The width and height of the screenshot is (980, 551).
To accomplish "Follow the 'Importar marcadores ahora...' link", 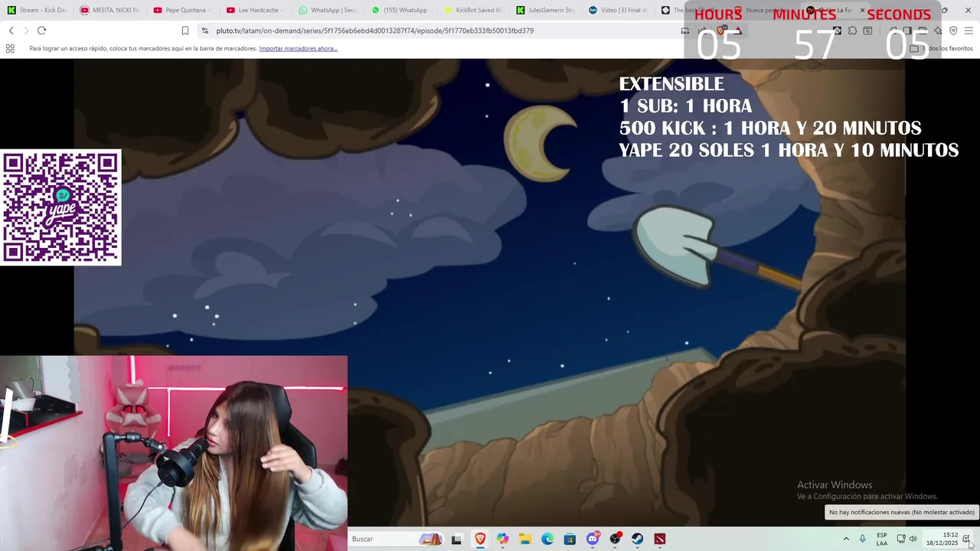I will (x=298, y=48).
